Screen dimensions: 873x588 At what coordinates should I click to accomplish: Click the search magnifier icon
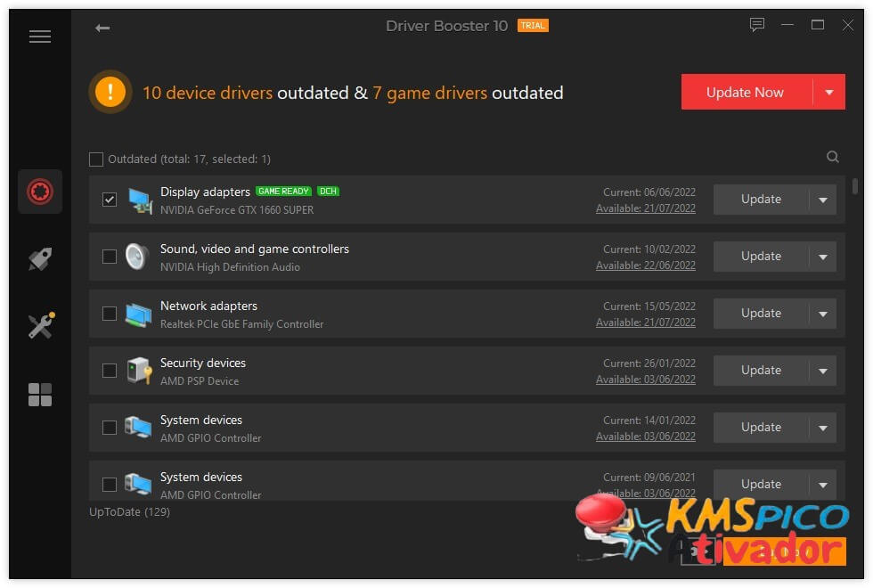tap(832, 157)
